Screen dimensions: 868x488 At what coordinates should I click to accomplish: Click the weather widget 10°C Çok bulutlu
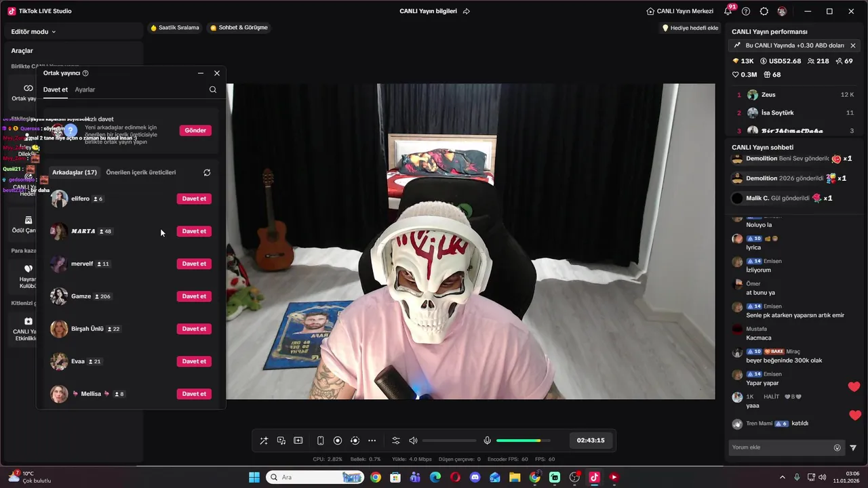[x=30, y=477]
